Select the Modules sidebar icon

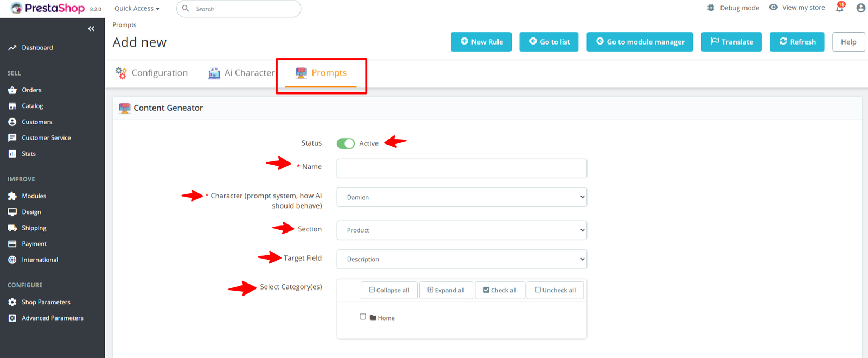12,196
